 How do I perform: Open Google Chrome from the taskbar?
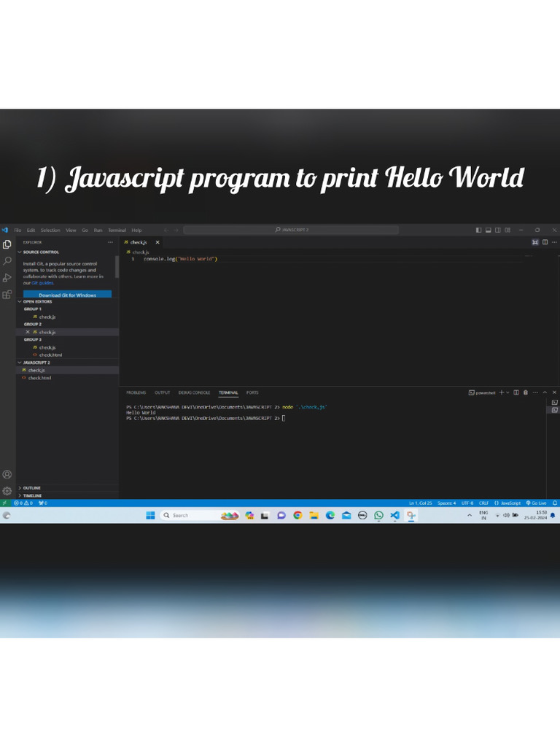click(297, 515)
